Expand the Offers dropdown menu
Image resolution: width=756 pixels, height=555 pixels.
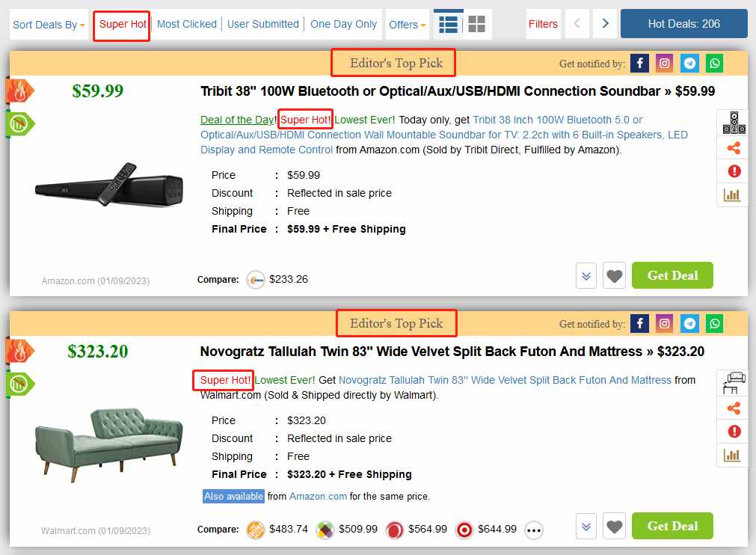pos(407,25)
